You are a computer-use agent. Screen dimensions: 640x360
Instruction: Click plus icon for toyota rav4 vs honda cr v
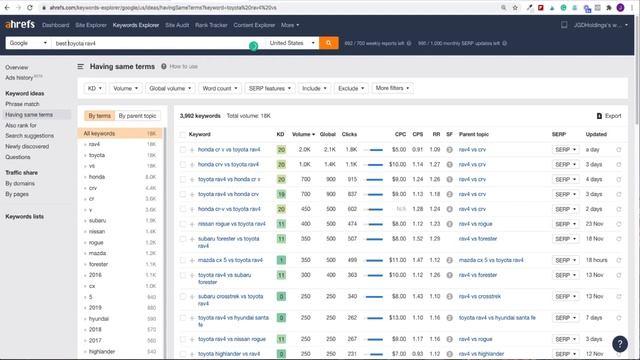point(192,180)
